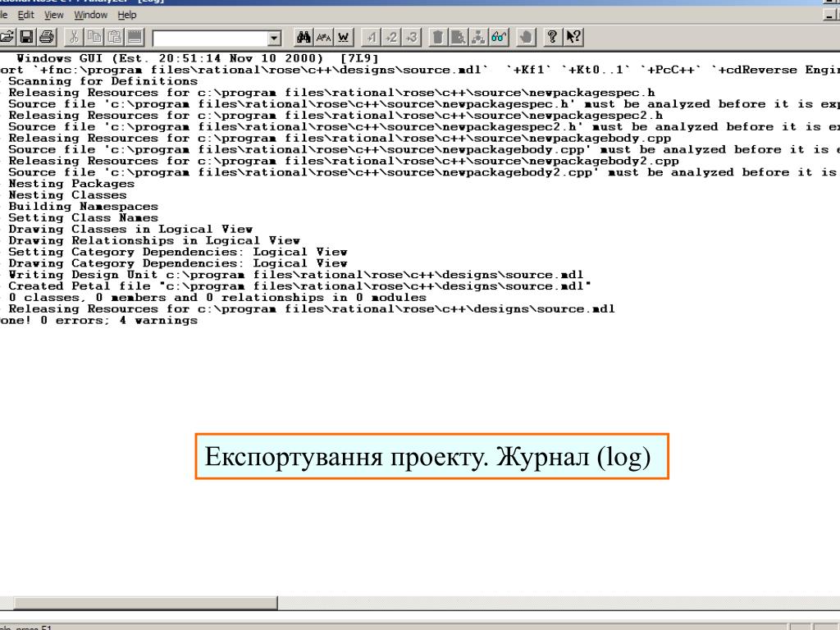This screenshot has width=840, height=630.
Task: Click the toolbar icon labeled 1
Action: [372, 37]
